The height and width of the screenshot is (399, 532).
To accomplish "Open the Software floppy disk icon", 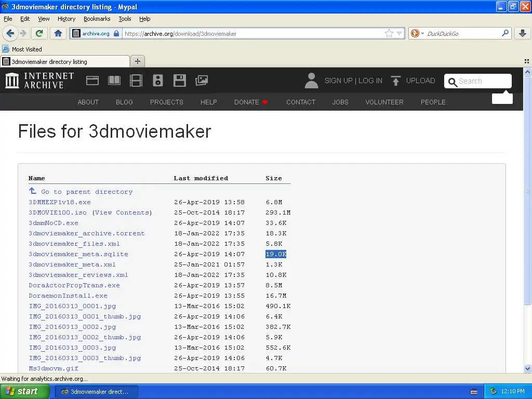I will 179,81.
